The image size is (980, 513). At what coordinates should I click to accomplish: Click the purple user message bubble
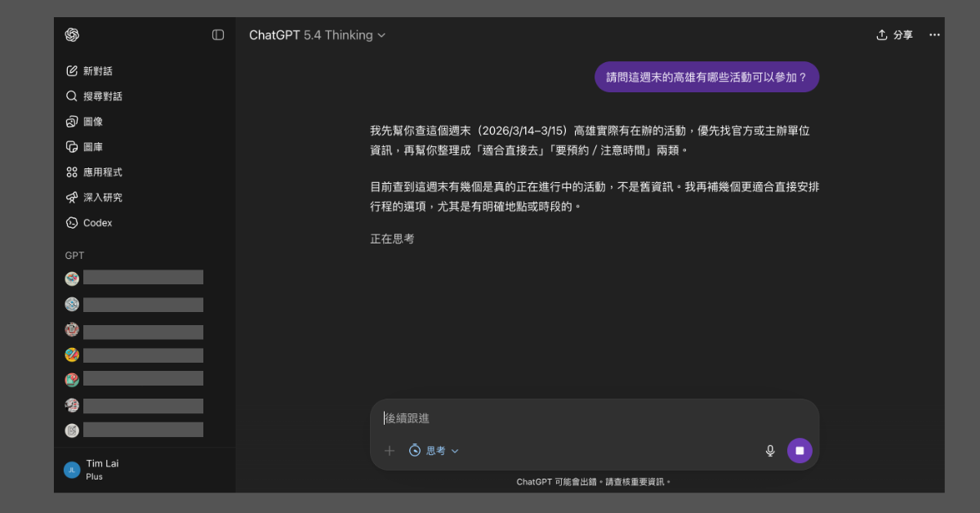click(x=706, y=78)
